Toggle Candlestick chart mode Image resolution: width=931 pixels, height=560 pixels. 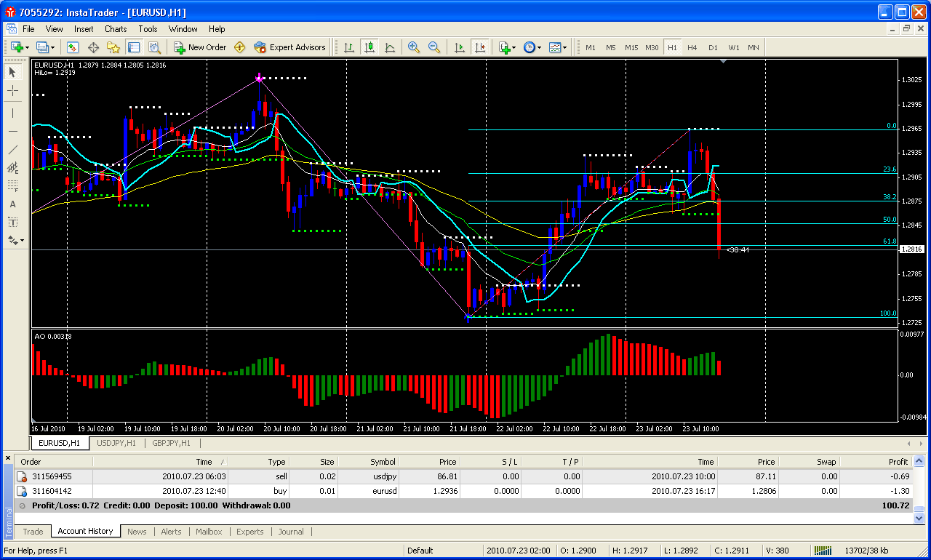[369, 47]
